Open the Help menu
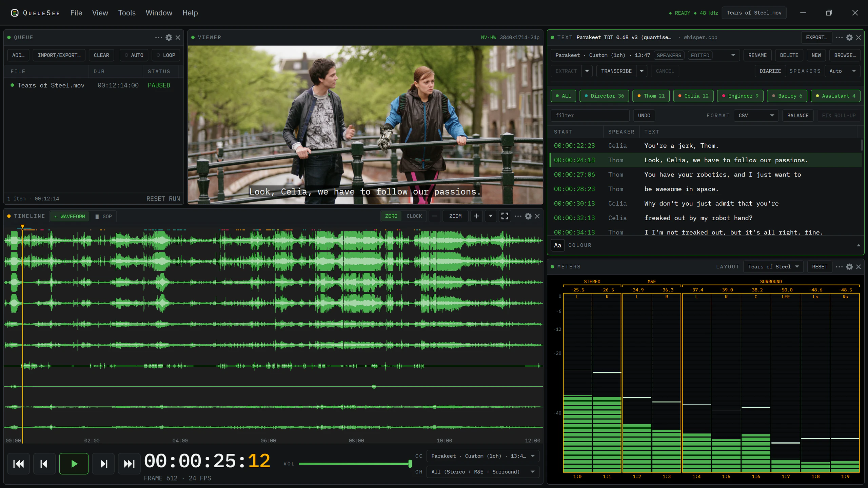Screen dimensions: 868x488 [x=190, y=13]
